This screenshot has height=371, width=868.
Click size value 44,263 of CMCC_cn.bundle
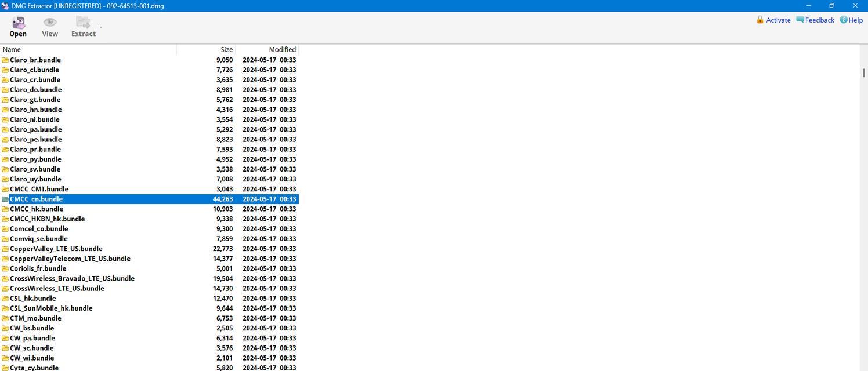223,199
